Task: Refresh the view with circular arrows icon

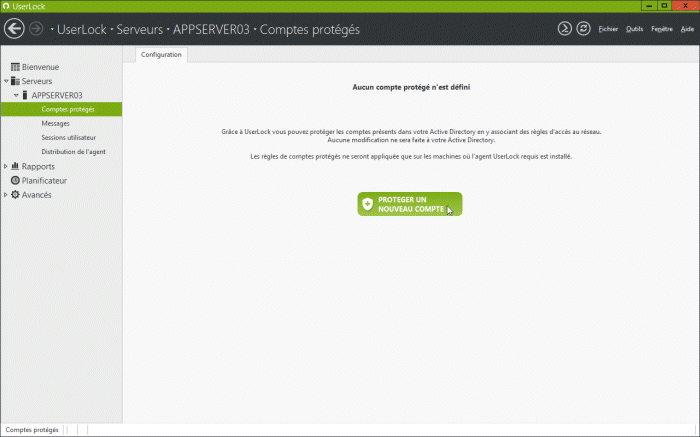Action: (583, 29)
